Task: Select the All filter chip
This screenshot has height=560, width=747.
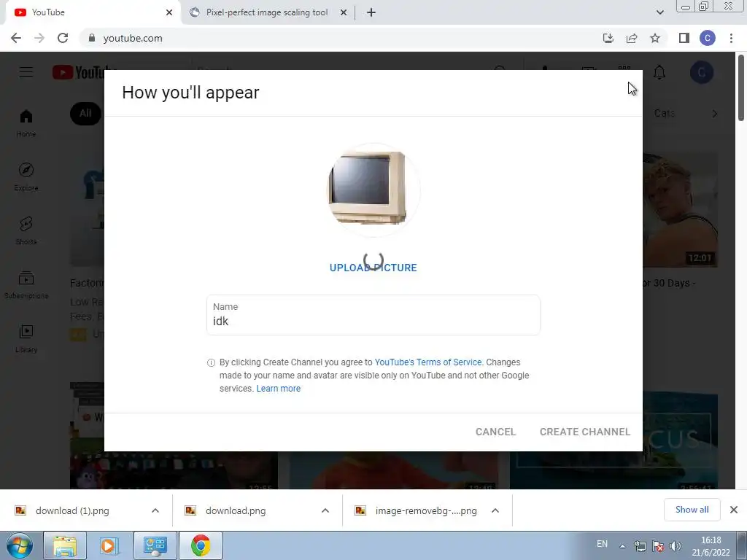Action: click(x=85, y=113)
